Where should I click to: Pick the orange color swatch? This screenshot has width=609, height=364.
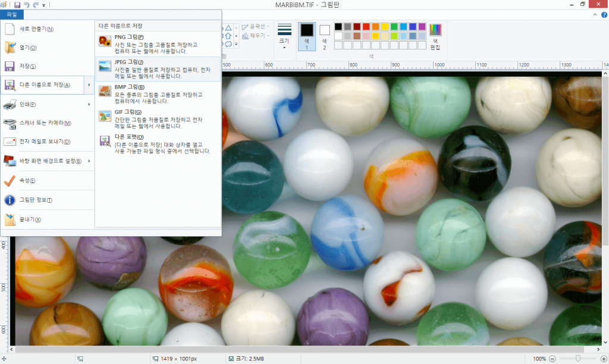click(x=376, y=26)
